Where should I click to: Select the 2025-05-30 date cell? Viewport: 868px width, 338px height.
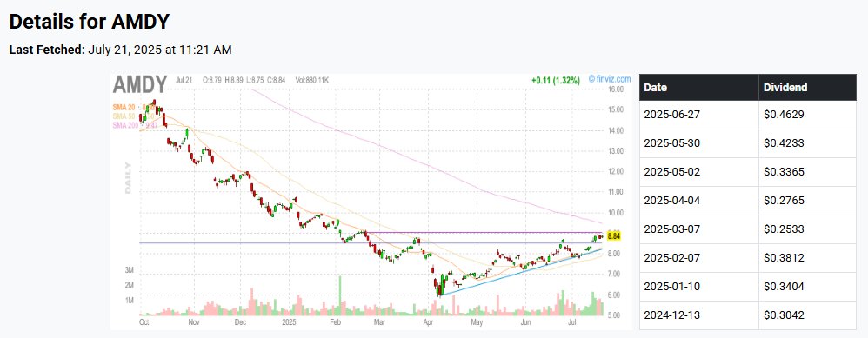698,143
